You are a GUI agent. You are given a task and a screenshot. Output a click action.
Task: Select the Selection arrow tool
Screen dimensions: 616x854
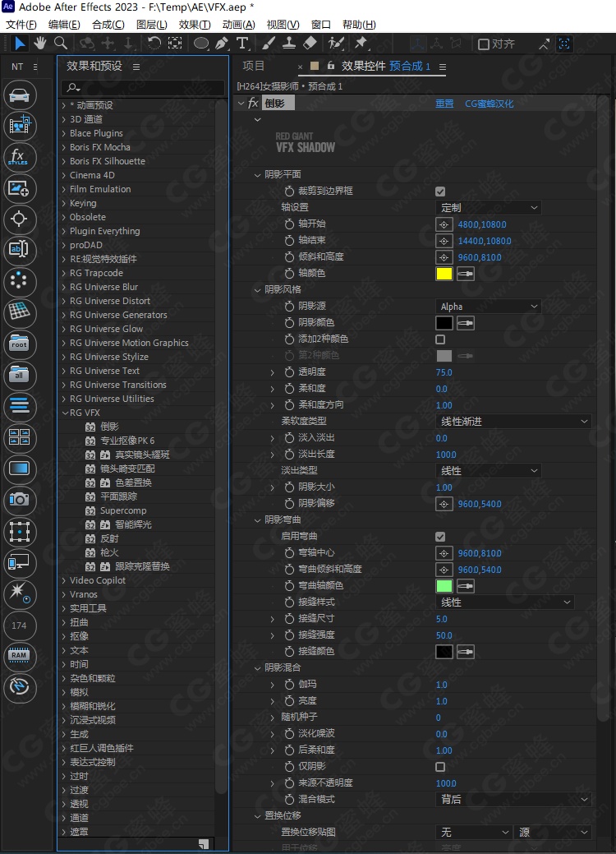[21, 43]
